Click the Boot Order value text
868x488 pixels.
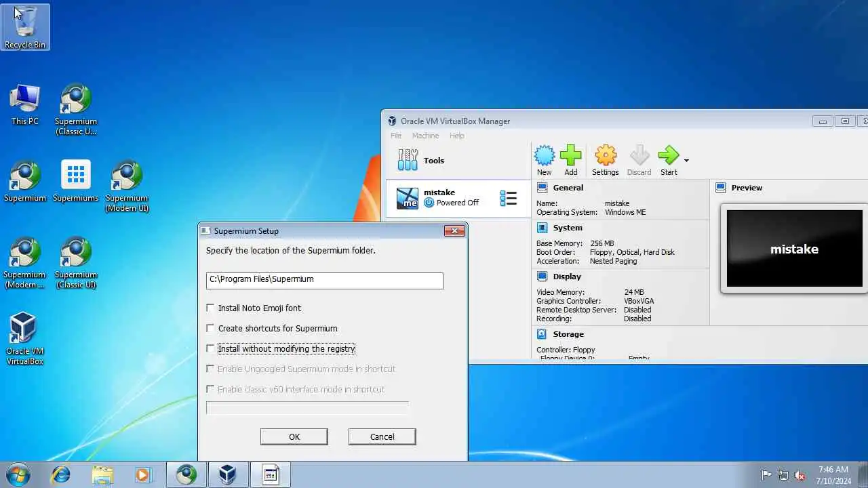click(633, 252)
